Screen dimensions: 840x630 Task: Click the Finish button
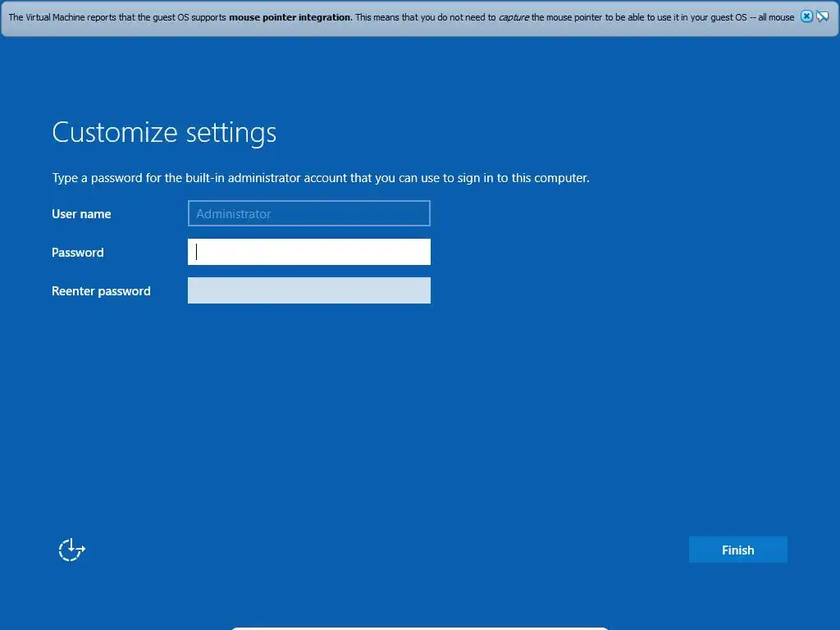coord(737,550)
